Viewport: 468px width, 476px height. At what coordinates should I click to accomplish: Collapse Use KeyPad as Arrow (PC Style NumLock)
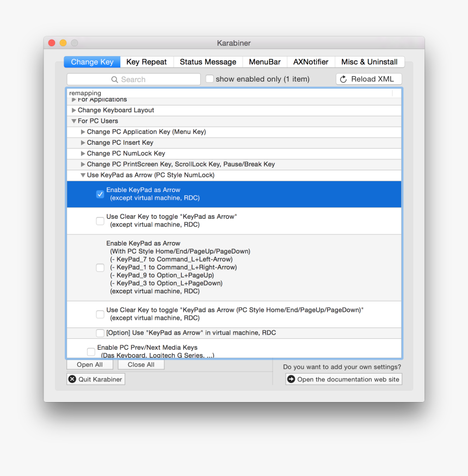[x=83, y=175]
